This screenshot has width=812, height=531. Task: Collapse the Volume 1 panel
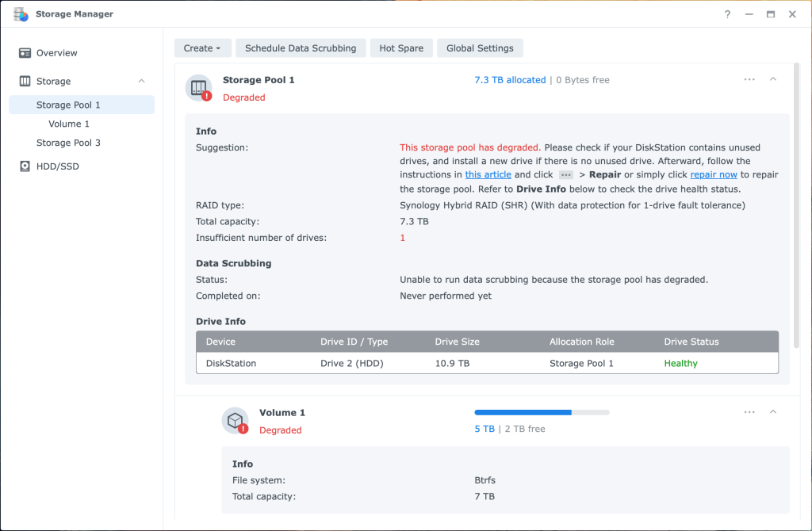tap(773, 412)
